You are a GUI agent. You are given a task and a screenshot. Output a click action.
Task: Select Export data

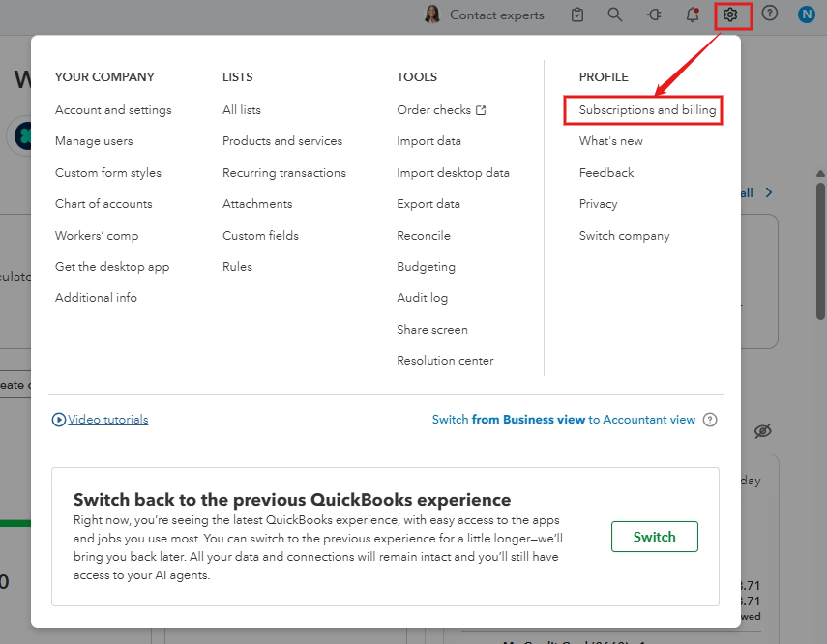(428, 204)
